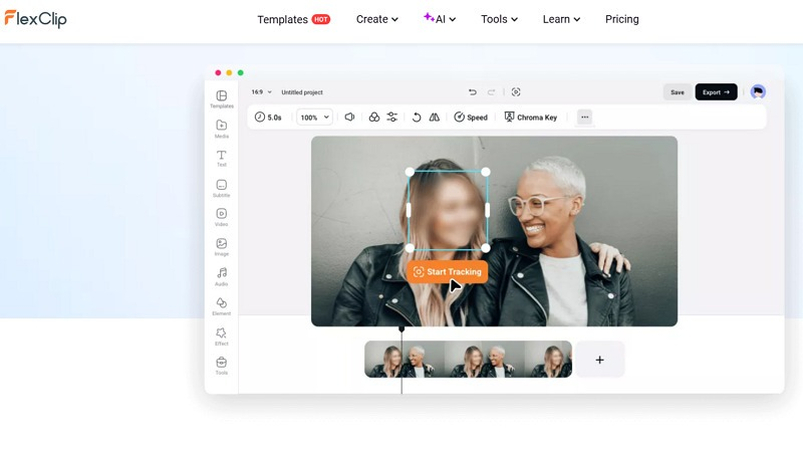Open the Chroma Key tool
This screenshot has height=450, width=803.
(x=531, y=117)
